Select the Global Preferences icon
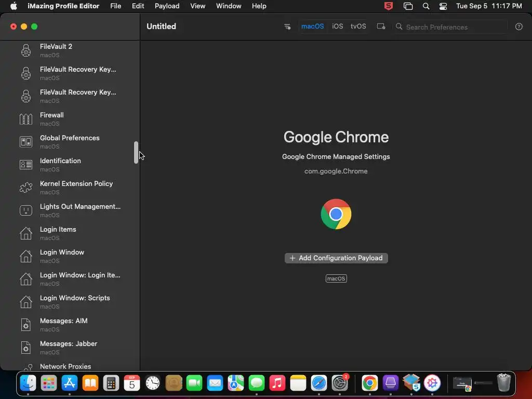The image size is (532, 399). [26, 142]
